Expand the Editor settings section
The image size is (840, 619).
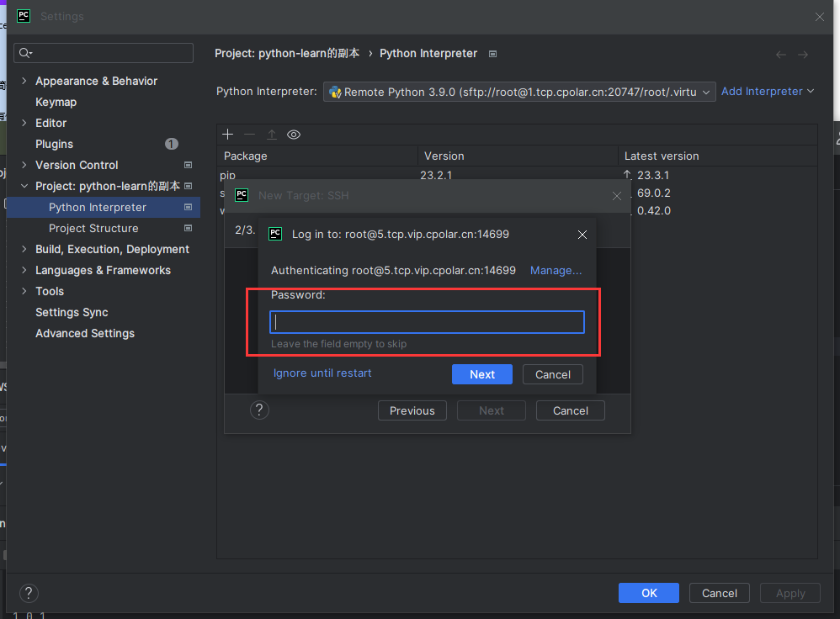point(24,123)
